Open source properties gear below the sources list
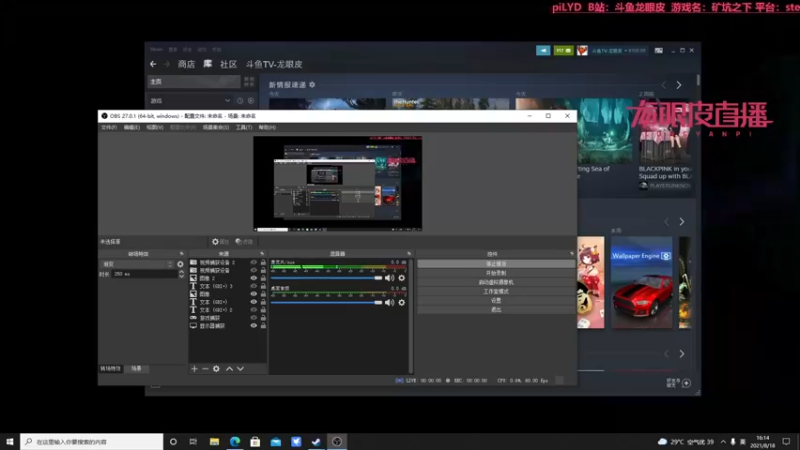Screen dimensions: 800x450 216,368
